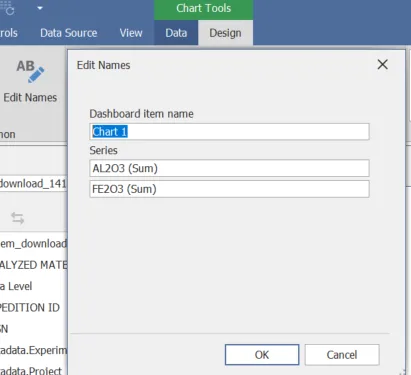
Task: Click the swap arrows icon in data panel
Action: click(17, 218)
